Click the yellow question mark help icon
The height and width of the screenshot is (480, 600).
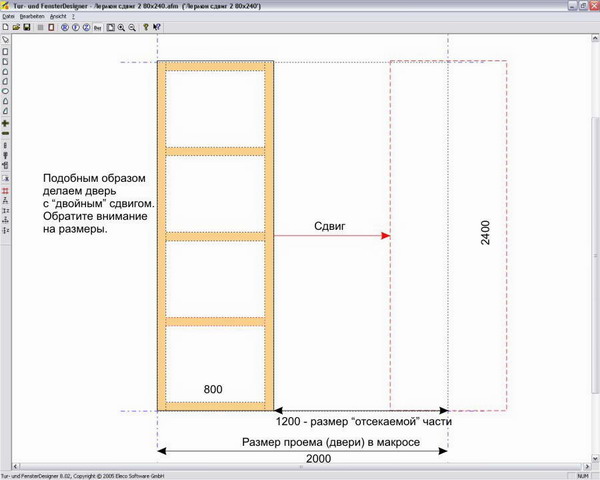147,28
